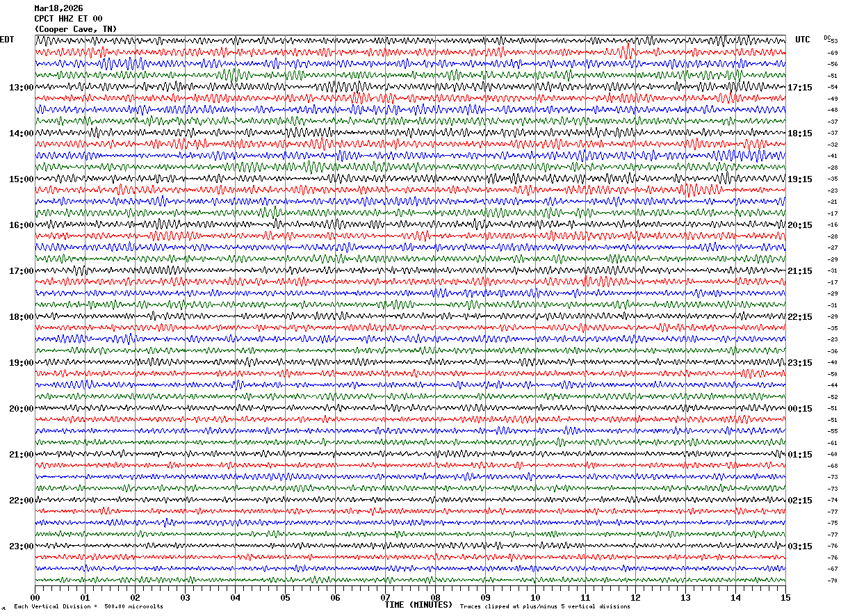This screenshot has width=841, height=616.
Task: Select the station code CPCT HHZ ET 00
Action: pyautogui.click(x=68, y=19)
